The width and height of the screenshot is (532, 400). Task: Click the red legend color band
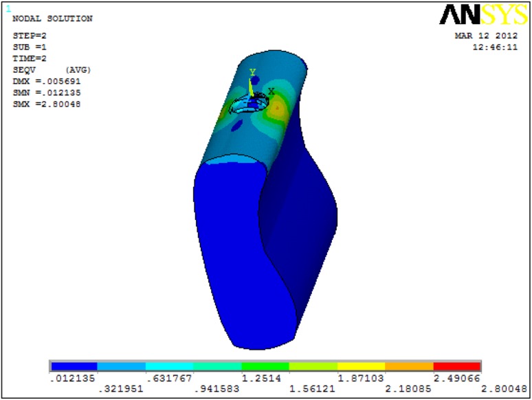click(x=457, y=366)
